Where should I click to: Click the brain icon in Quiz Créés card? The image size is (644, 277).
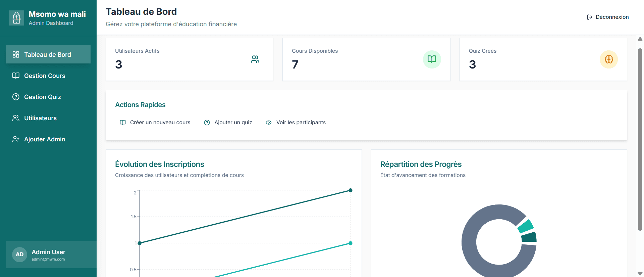(x=608, y=59)
